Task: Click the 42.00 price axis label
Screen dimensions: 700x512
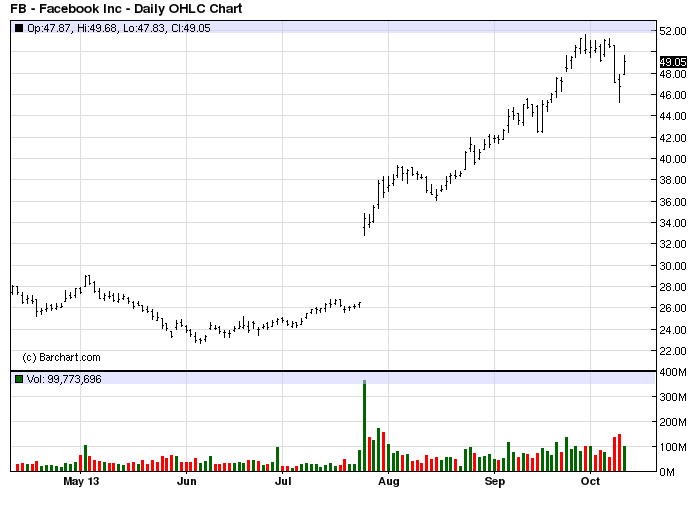Action: [x=673, y=137]
